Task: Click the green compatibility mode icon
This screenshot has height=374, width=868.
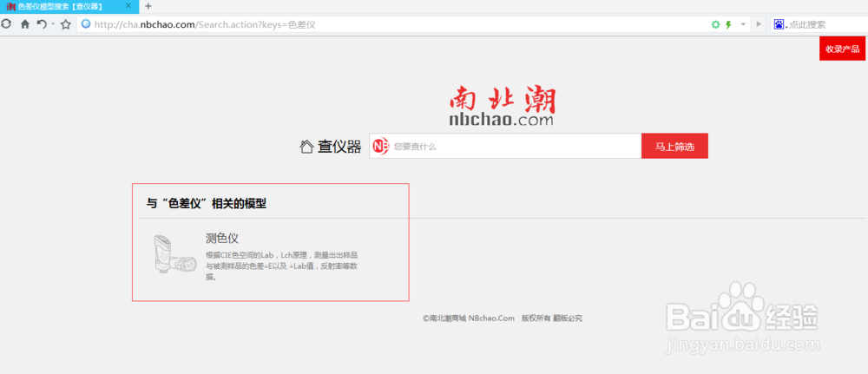Action: point(716,24)
